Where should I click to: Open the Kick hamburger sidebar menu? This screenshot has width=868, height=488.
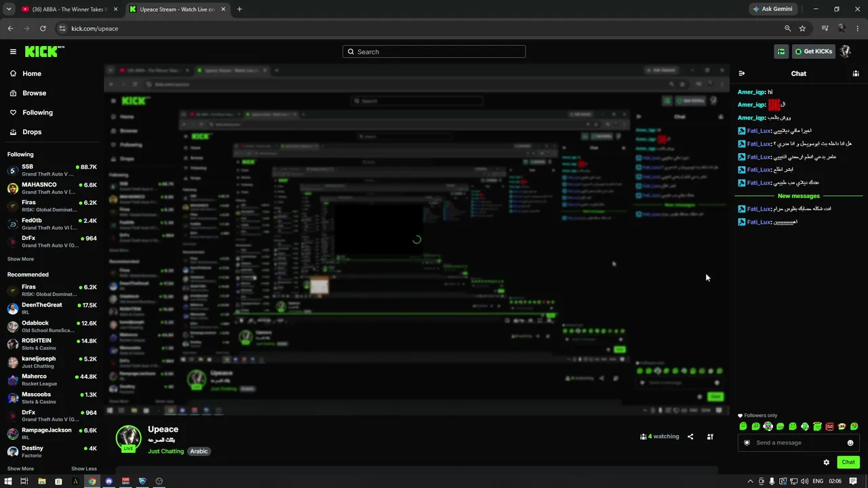13,52
